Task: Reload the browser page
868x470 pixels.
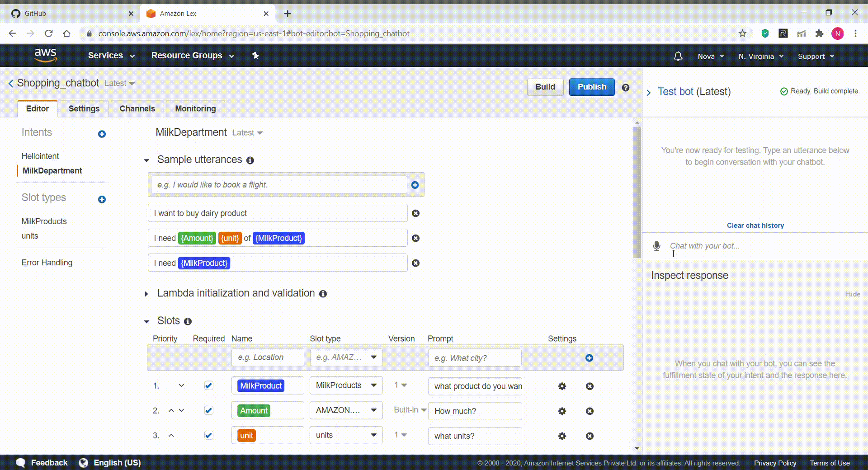Action: pyautogui.click(x=48, y=33)
